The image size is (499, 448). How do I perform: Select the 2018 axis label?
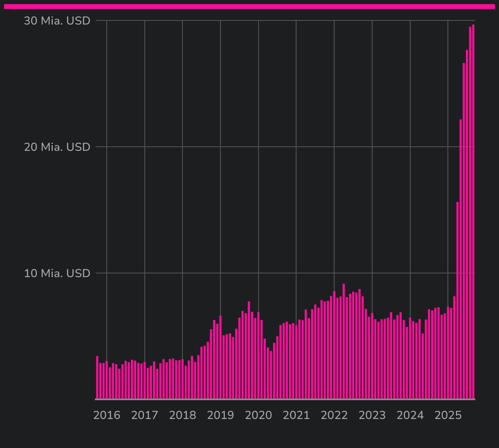tap(182, 415)
